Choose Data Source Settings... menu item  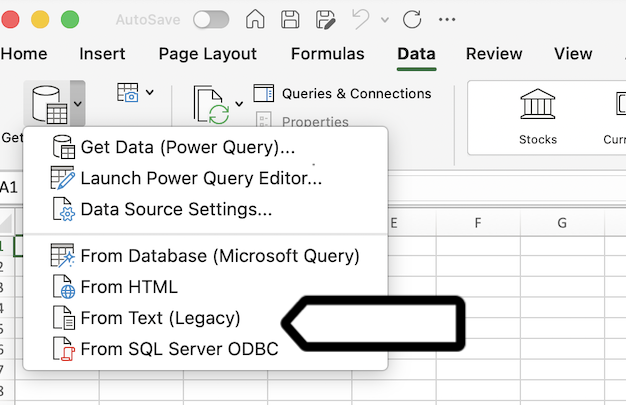click(206, 209)
